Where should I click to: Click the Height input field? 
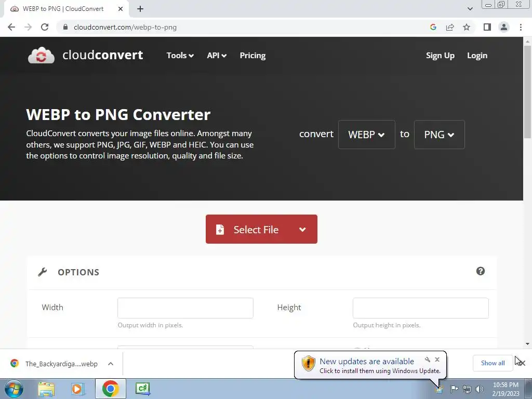421,308
